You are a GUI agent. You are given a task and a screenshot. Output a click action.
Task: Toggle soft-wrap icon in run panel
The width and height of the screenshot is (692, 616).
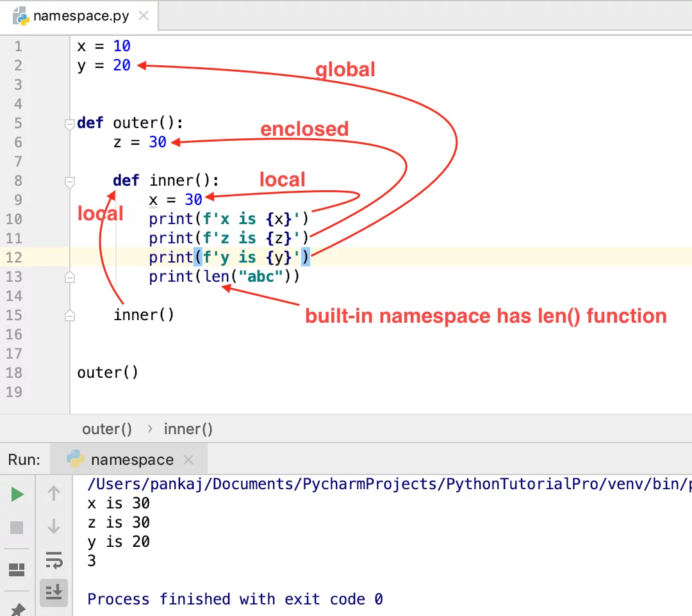click(54, 560)
